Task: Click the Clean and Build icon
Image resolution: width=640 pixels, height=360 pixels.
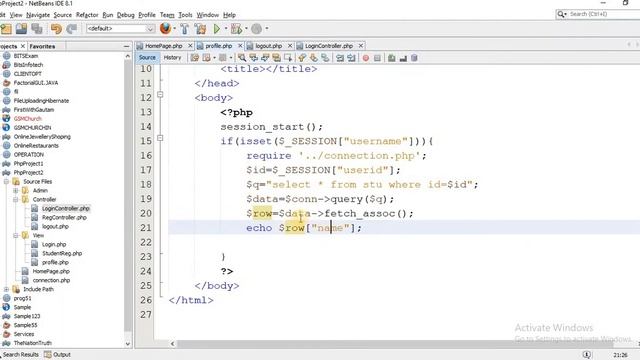Action: 200,29
